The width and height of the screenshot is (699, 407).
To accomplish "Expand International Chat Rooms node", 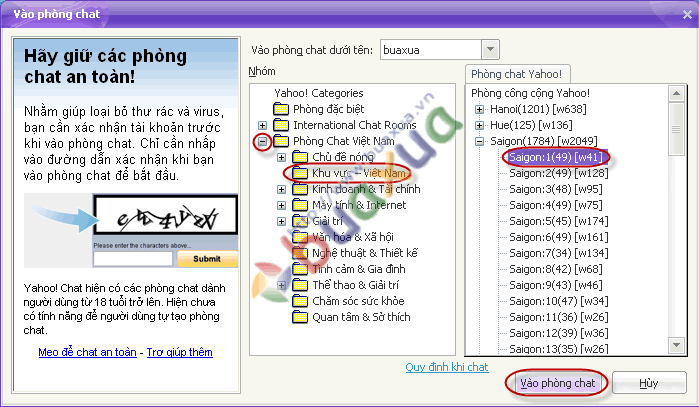I will coord(263,125).
